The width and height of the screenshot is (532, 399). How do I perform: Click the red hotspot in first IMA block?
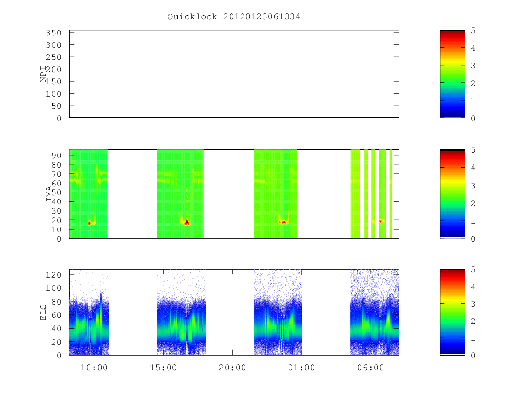pos(89,223)
